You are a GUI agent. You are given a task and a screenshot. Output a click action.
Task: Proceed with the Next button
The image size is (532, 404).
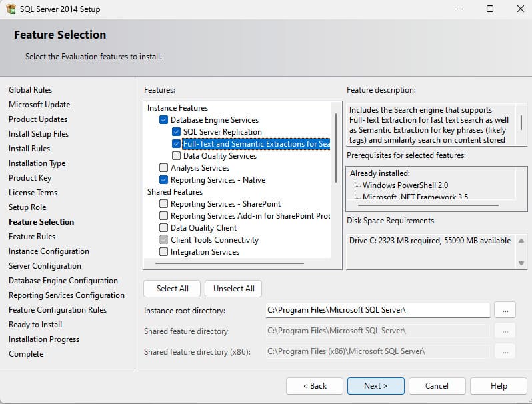[x=375, y=386]
